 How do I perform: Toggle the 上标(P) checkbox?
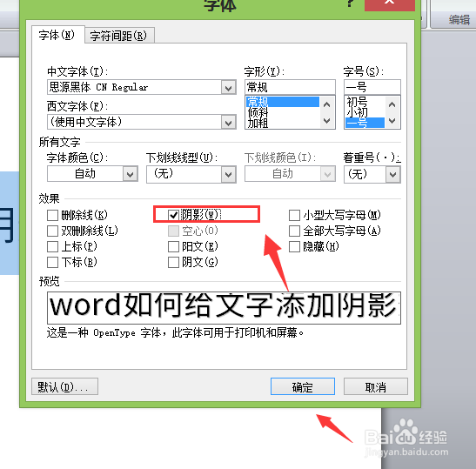(x=52, y=246)
